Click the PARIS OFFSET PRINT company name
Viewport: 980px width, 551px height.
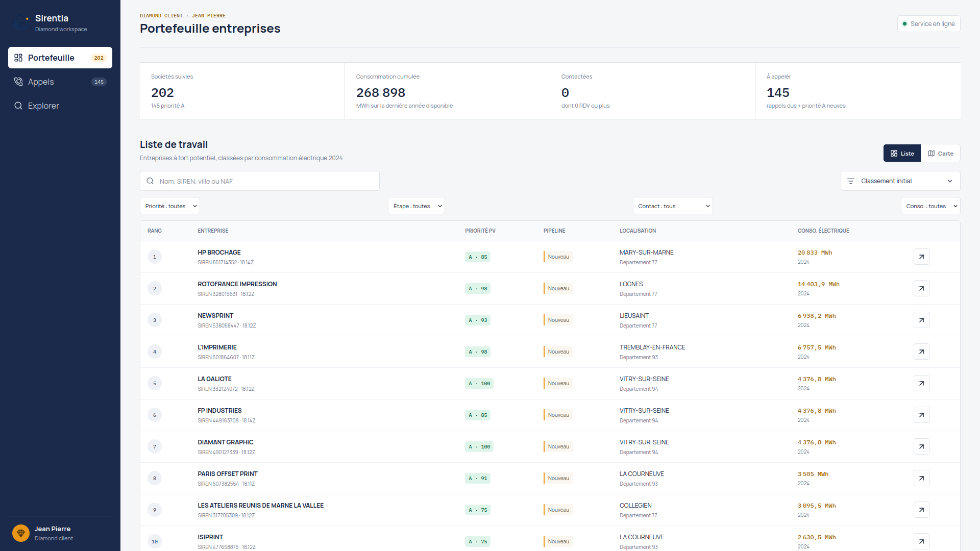coord(228,474)
